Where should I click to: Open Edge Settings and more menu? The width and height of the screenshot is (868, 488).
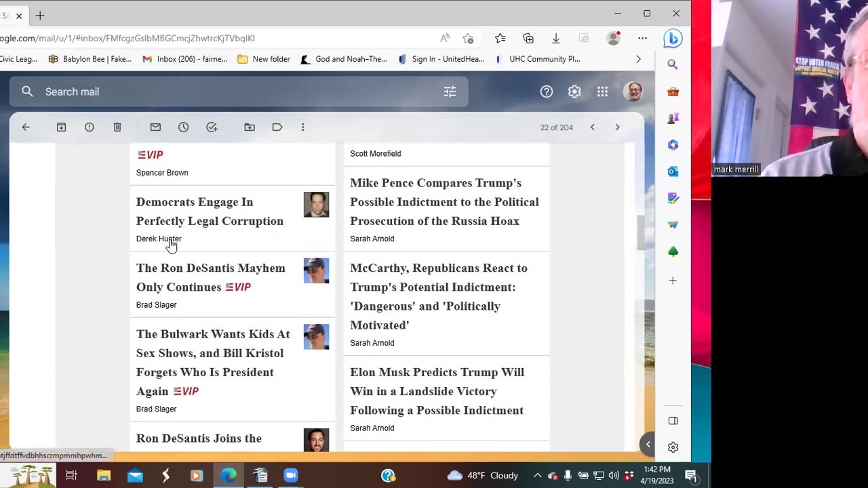coord(642,38)
